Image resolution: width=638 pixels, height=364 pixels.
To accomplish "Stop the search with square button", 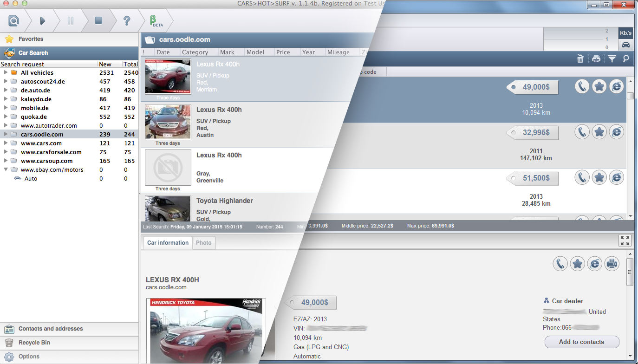I will click(x=98, y=21).
